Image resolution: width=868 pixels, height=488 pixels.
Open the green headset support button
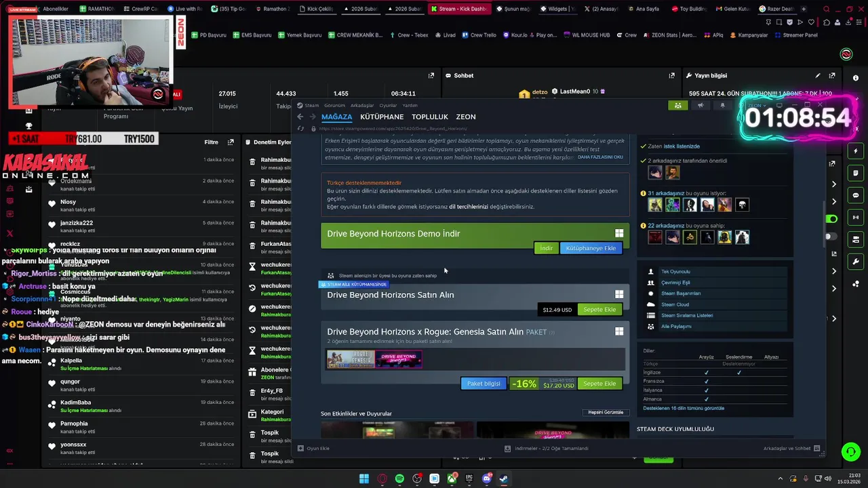[x=850, y=451]
